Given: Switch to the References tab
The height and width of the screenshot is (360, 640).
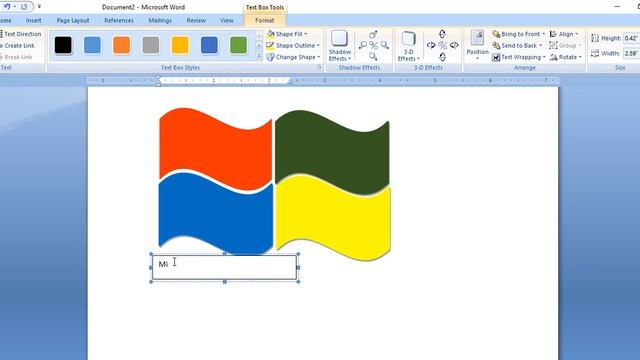Looking at the screenshot, I should 119,20.
